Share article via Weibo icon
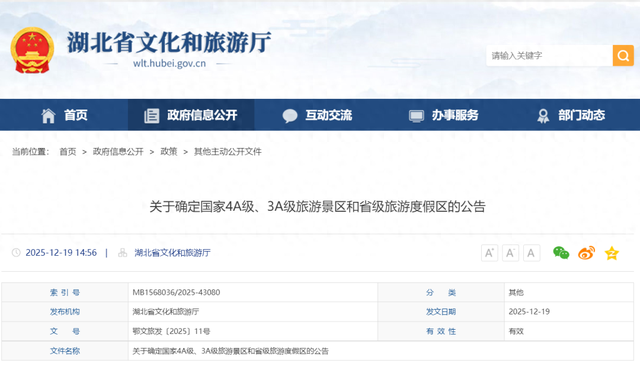The width and height of the screenshot is (640, 370). pyautogui.click(x=587, y=253)
